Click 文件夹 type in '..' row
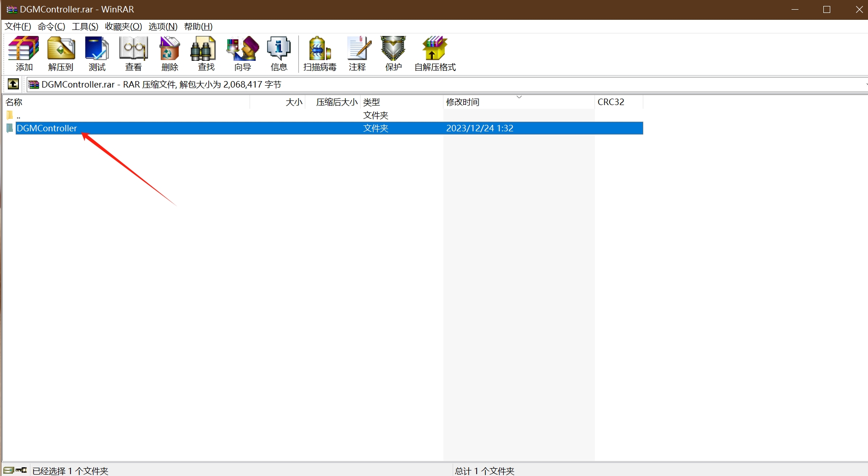Screen dimensions: 868x476 (376, 115)
